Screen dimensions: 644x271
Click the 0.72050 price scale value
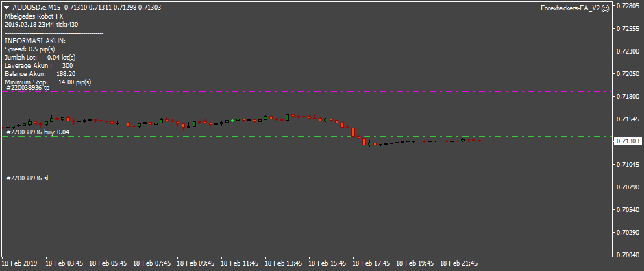(629, 73)
